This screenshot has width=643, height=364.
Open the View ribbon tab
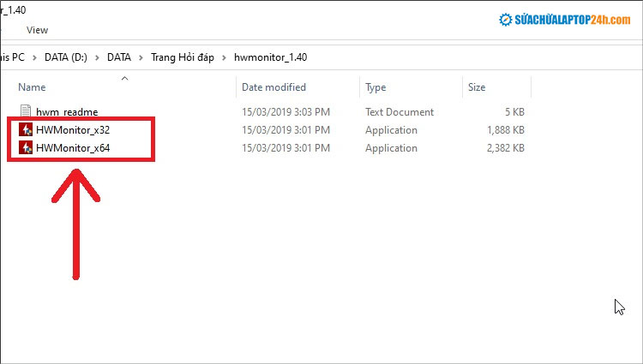point(37,30)
